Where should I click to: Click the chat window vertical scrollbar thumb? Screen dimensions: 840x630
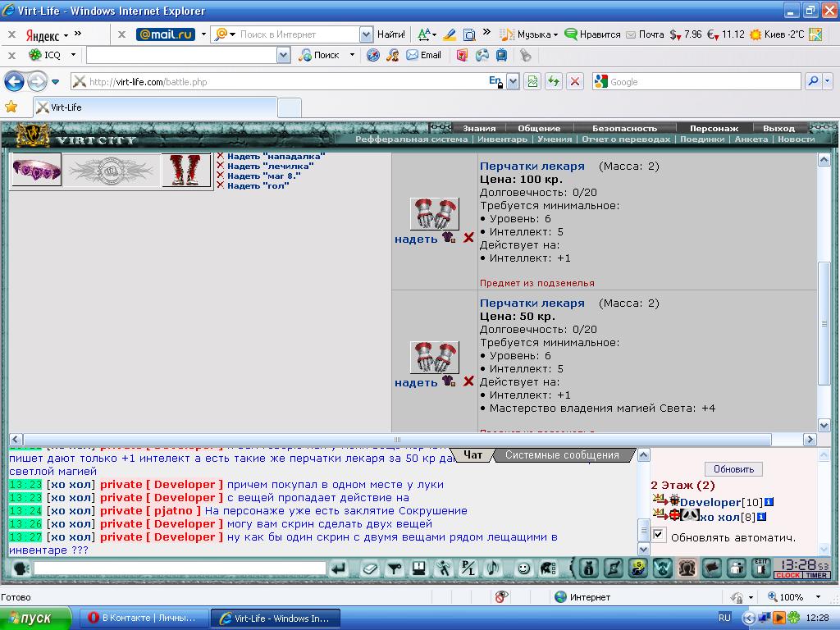pyautogui.click(x=643, y=530)
